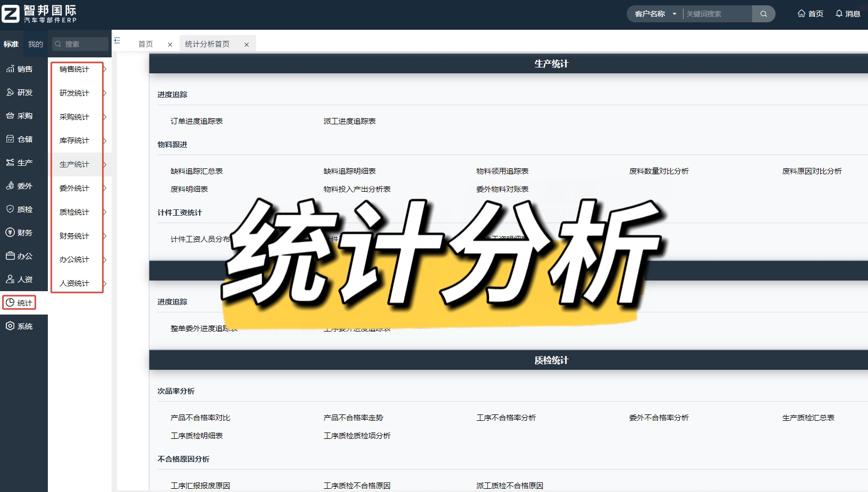
Task: Collapse the sidebar menu toggle icon
Action: coord(117,40)
